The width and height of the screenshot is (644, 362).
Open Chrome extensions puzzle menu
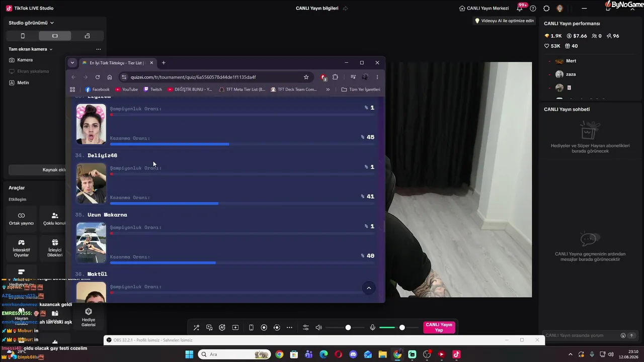tap(335, 77)
